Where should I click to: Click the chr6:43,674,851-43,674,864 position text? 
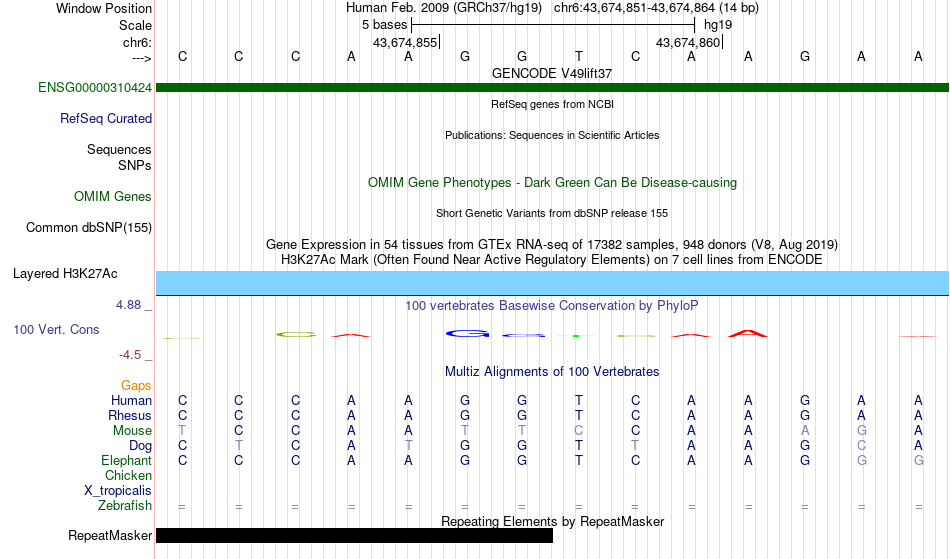(x=656, y=8)
